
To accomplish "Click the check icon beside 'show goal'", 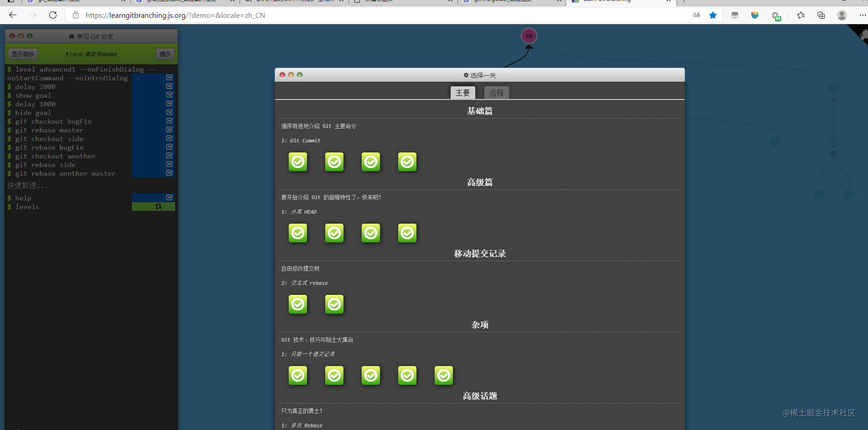I will 169,95.
